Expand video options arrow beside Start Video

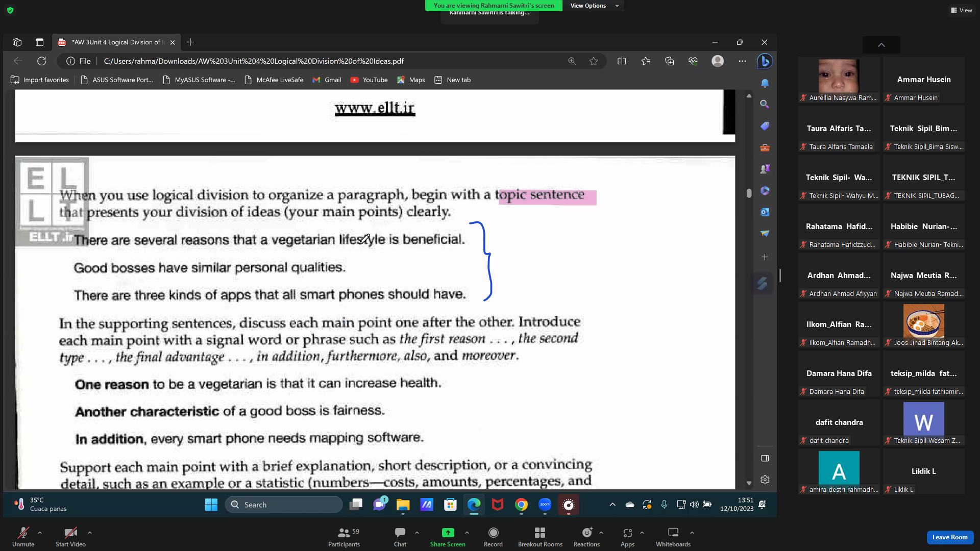(x=90, y=533)
